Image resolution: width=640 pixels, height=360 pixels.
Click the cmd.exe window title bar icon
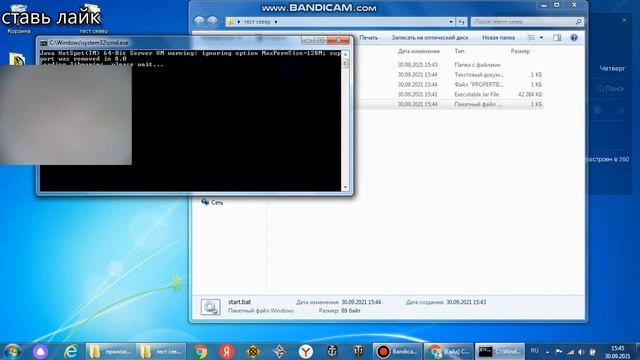point(44,43)
